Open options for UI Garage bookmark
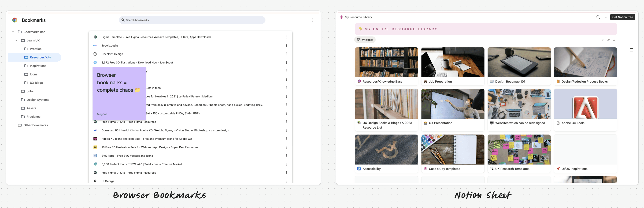 (x=286, y=181)
